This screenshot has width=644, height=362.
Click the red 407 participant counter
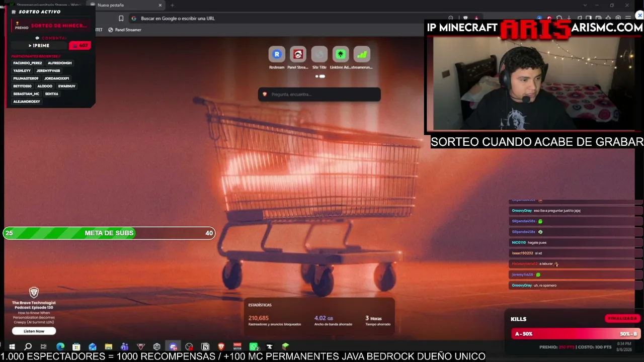click(79, 46)
